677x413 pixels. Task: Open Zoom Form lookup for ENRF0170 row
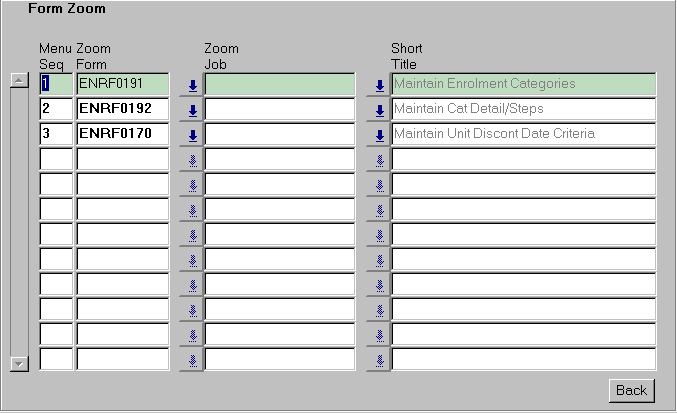pyautogui.click(x=192, y=135)
